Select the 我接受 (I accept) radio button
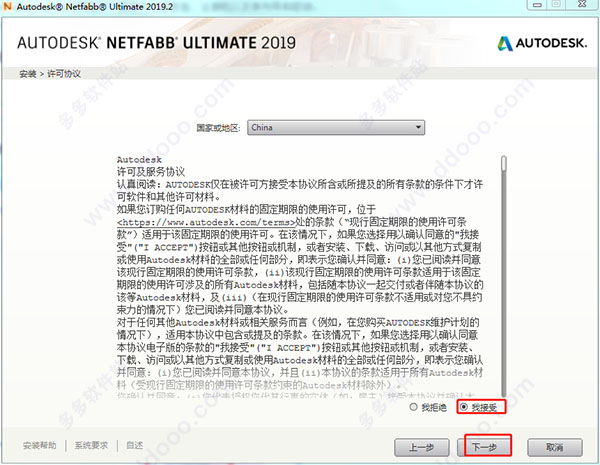Screen dimensions: 600x465 click(x=463, y=407)
